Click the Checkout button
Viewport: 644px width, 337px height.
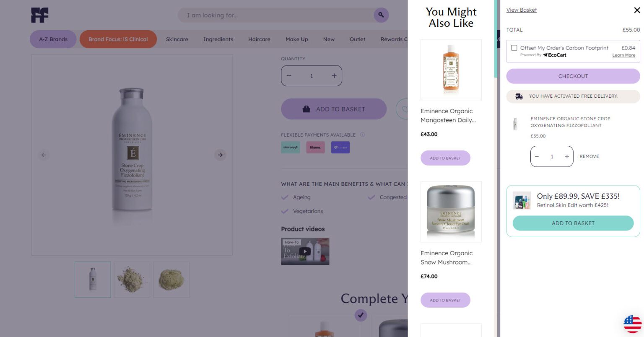pos(573,76)
